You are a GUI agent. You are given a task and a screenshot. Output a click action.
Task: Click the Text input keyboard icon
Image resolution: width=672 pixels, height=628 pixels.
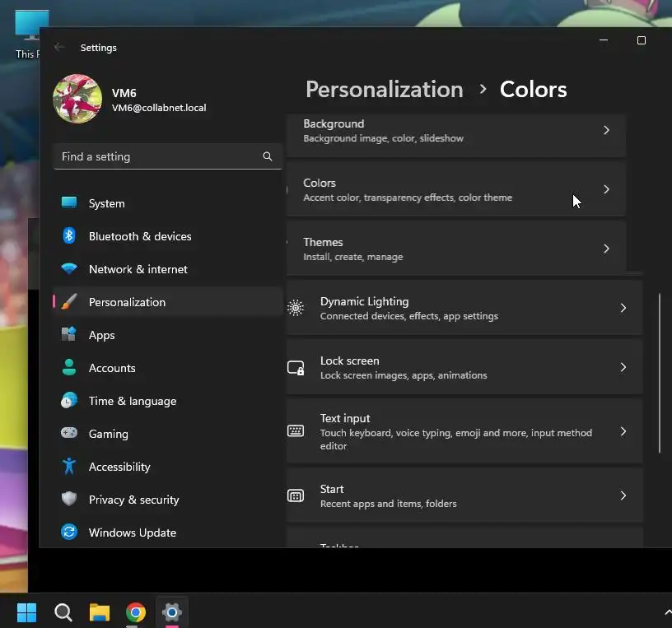(296, 431)
